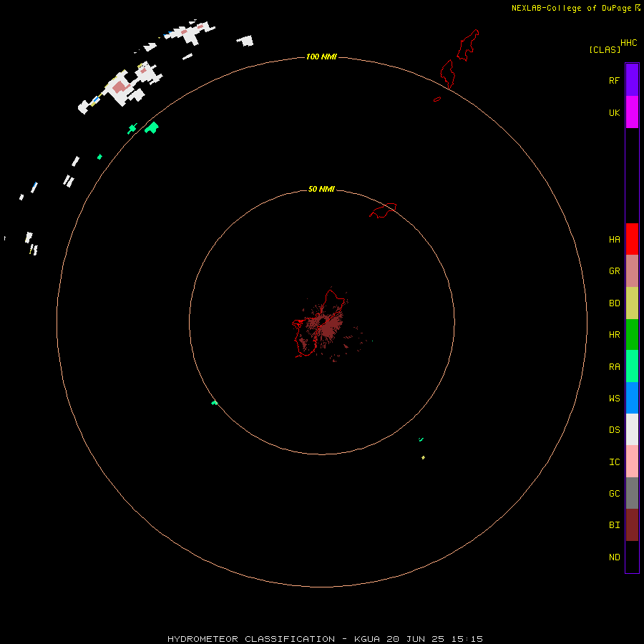Click the small rain echo on 50 NMI ring
The height and width of the screenshot is (644, 644).
coord(215,403)
